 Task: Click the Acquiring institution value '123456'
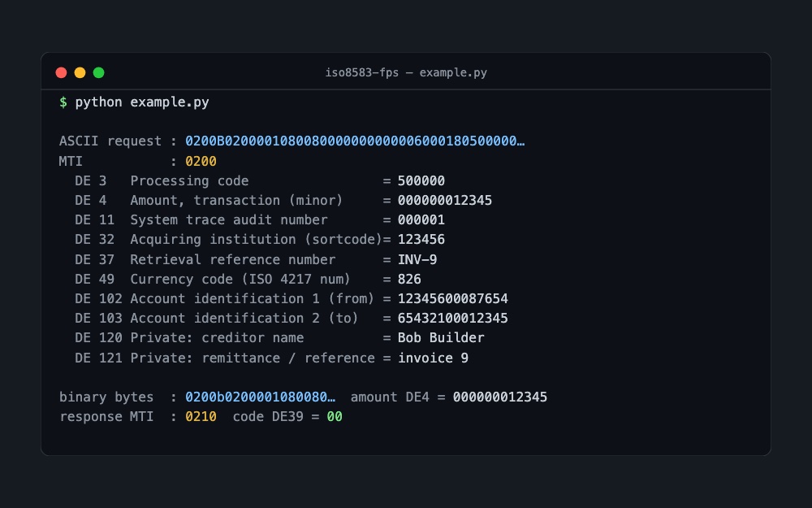pos(421,240)
